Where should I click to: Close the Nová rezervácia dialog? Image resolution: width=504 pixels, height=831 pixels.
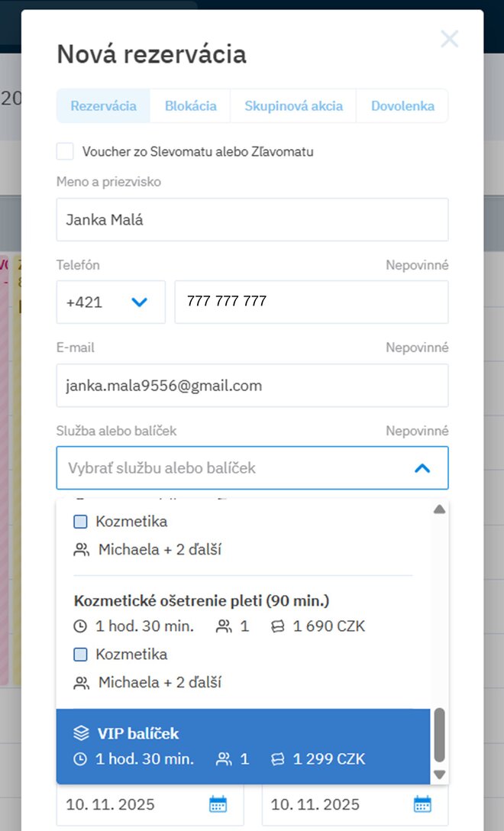click(x=449, y=39)
